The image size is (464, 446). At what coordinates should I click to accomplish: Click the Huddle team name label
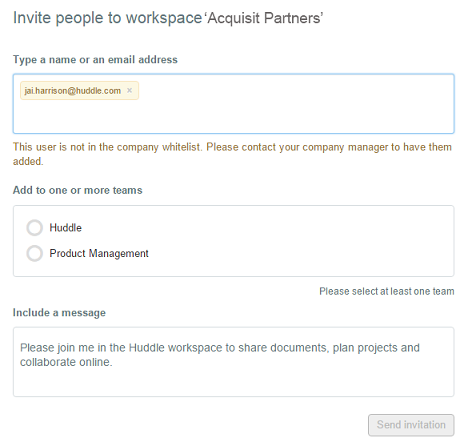(x=65, y=228)
